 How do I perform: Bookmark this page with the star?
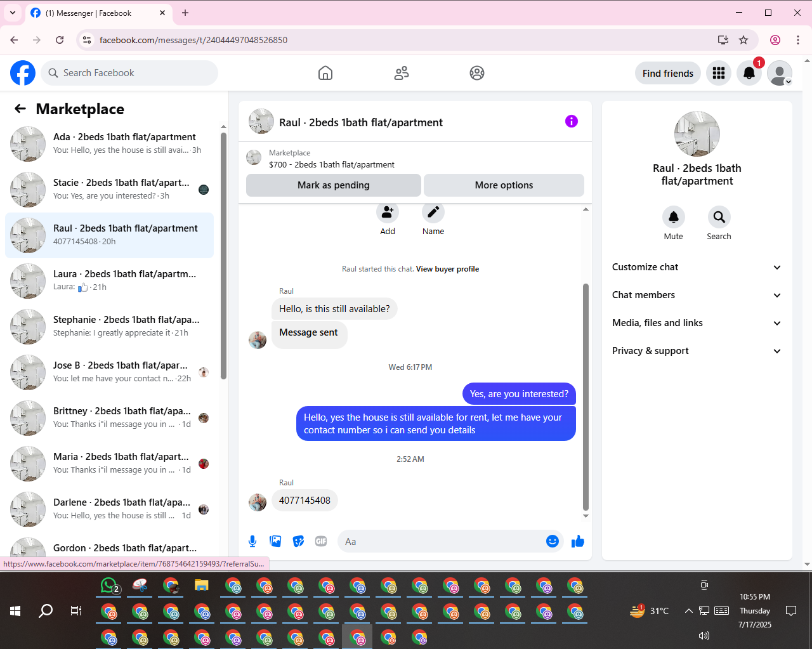743,40
